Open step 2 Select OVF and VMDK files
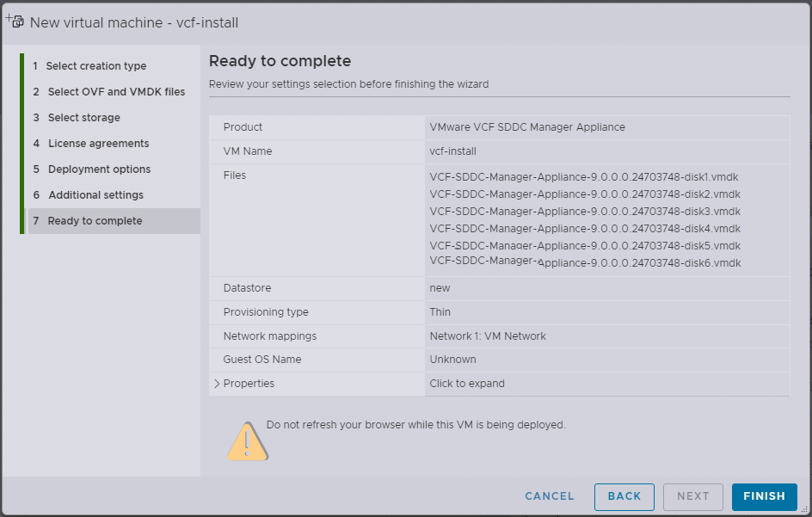The image size is (812, 517). [x=116, y=92]
